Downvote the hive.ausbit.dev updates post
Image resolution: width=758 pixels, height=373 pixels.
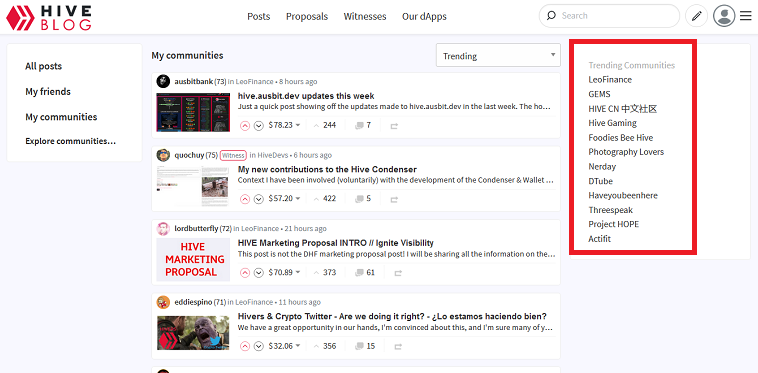click(259, 126)
